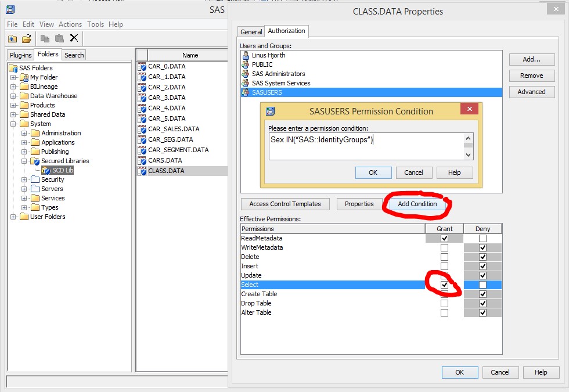Click the table icon beside CAR_1.DATA
The image size is (569, 392).
point(142,77)
